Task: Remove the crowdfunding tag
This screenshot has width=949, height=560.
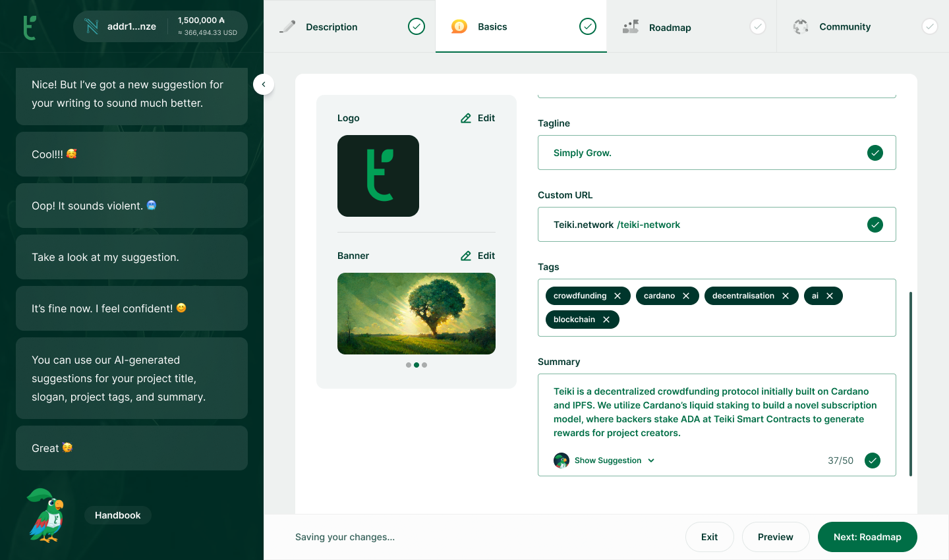Action: pos(618,296)
